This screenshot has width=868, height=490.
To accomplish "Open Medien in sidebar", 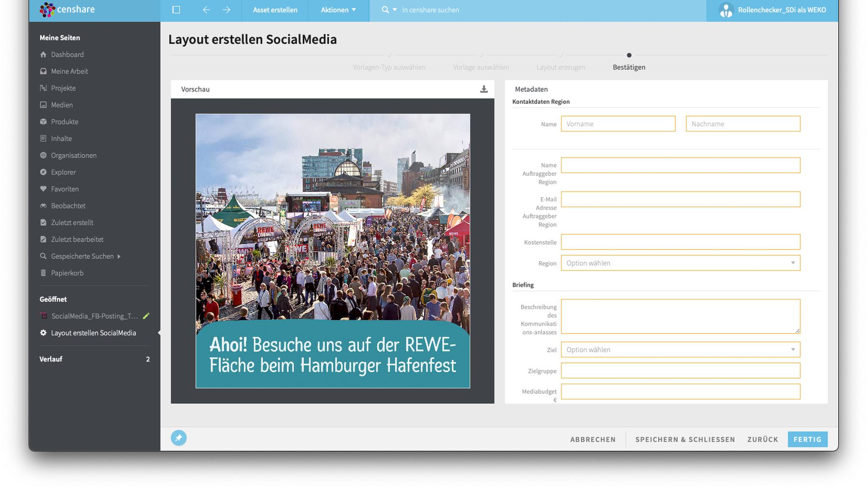I will 62,105.
